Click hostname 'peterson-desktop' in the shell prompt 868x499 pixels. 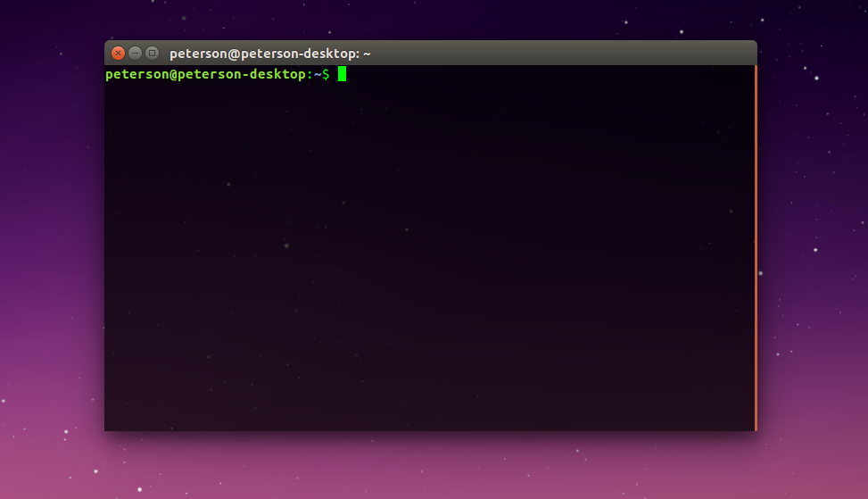[239, 75]
